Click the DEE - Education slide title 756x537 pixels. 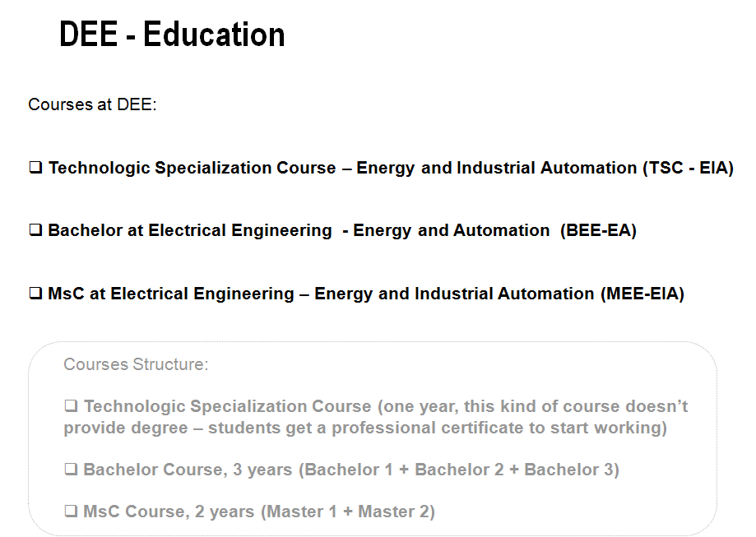click(172, 35)
